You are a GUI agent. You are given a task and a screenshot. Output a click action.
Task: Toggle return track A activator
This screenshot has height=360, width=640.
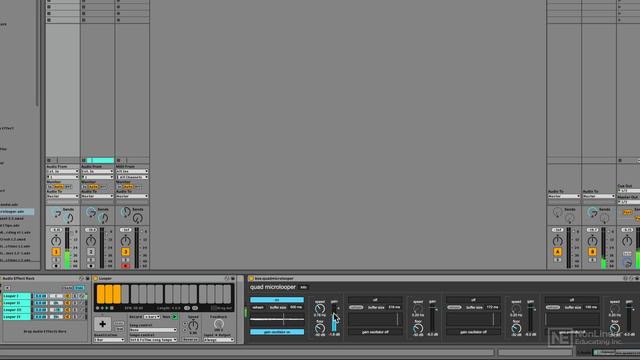(x=558, y=252)
